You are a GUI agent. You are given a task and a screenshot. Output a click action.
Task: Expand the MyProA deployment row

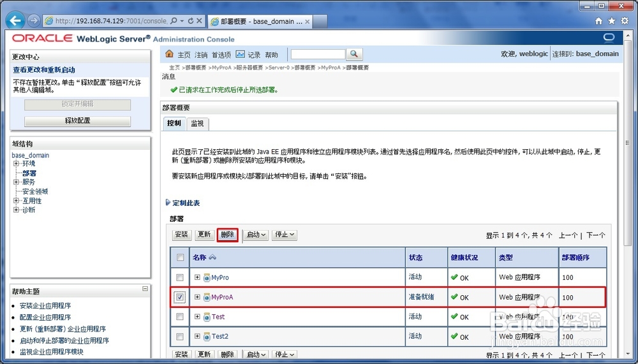(197, 297)
